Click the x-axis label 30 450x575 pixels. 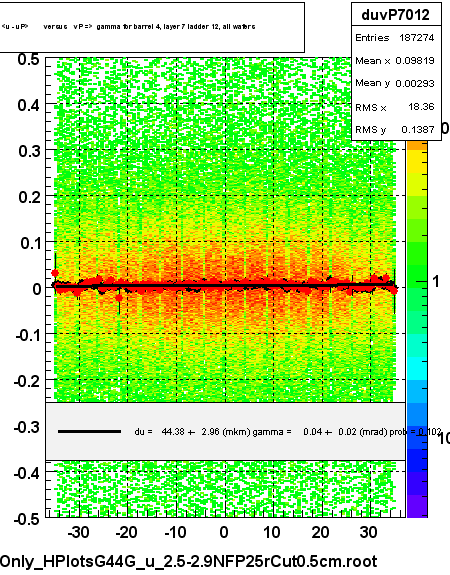(368, 532)
